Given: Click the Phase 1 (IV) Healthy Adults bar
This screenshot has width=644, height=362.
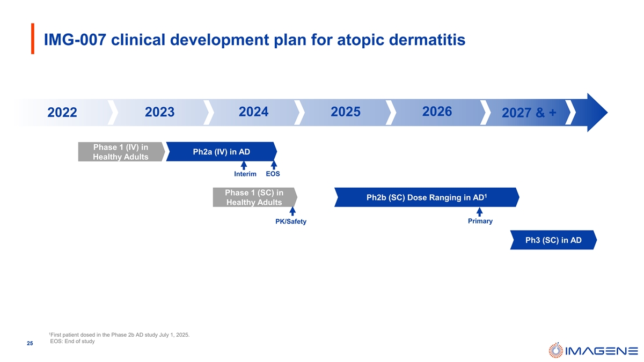Looking at the screenshot, I should (121, 152).
